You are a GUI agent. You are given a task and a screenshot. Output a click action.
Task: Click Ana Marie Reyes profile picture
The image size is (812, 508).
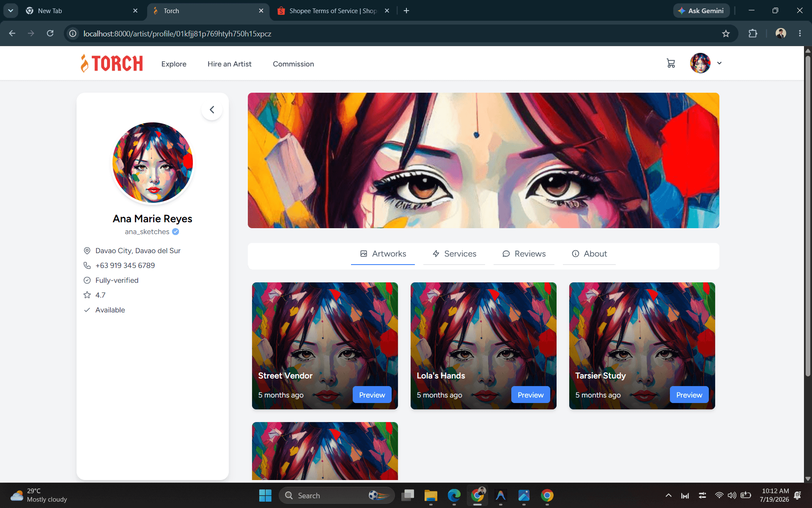click(153, 163)
